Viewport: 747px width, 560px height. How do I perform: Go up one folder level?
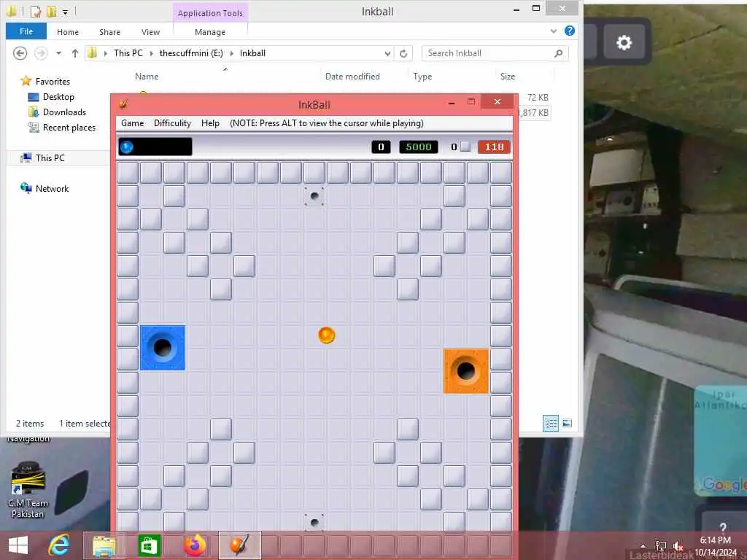[x=75, y=52]
